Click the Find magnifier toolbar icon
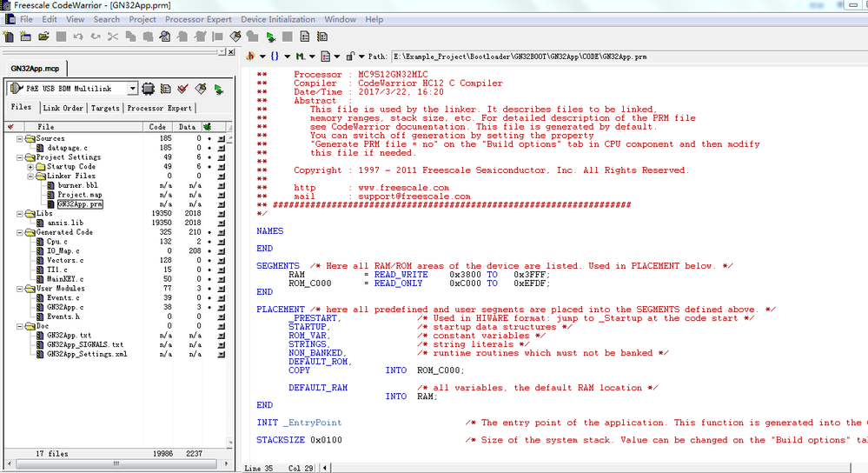Screen dimensions: 868x473 coord(165,37)
